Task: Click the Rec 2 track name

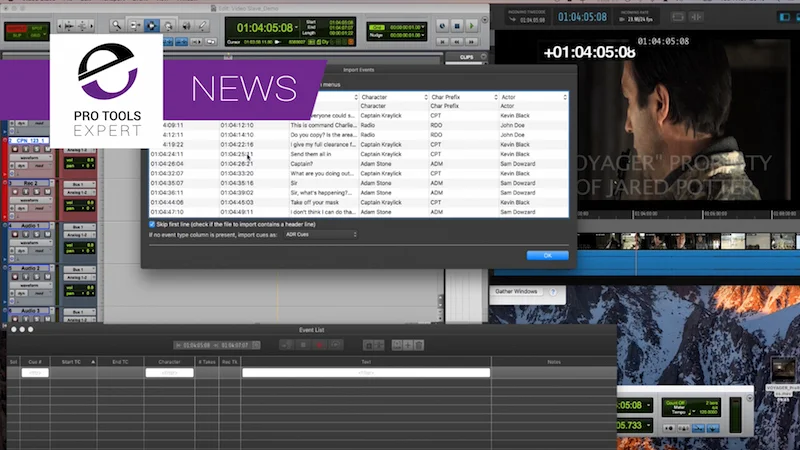Action: click(x=30, y=183)
